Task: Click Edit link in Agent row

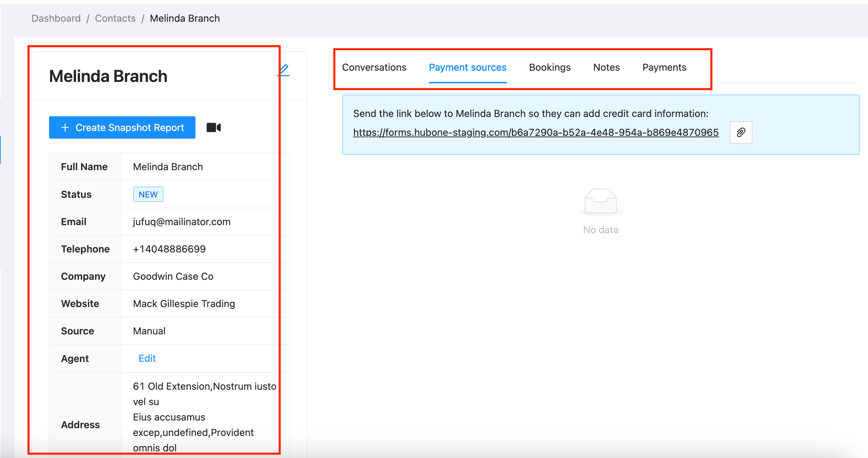Action: [x=147, y=358]
